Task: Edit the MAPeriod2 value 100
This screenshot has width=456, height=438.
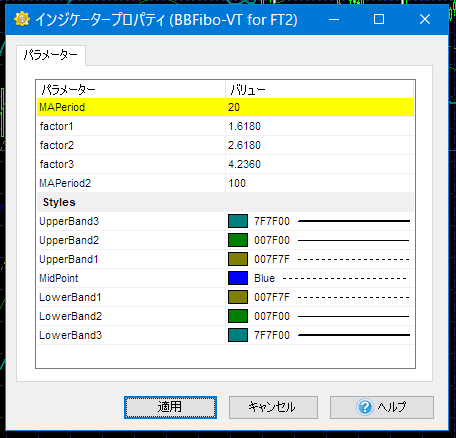Action: point(320,183)
